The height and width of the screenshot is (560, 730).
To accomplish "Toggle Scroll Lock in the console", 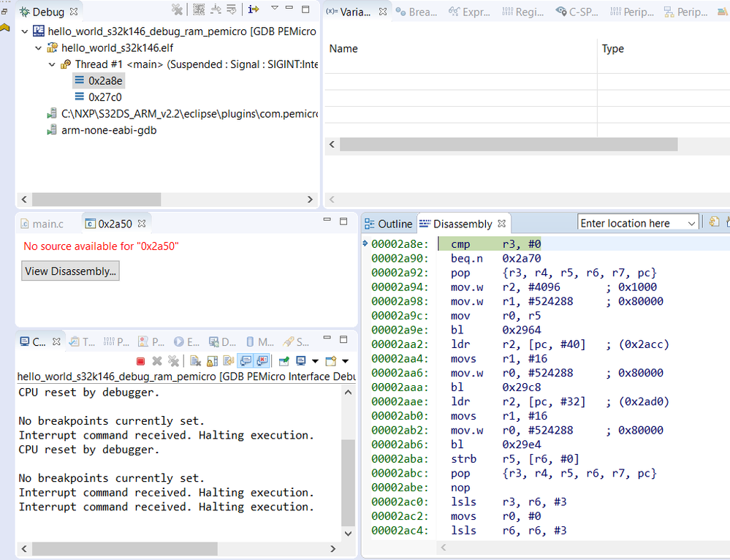I will [x=213, y=361].
